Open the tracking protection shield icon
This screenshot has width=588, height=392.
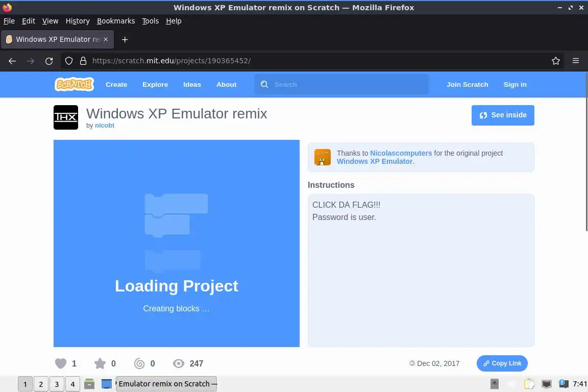(69, 61)
